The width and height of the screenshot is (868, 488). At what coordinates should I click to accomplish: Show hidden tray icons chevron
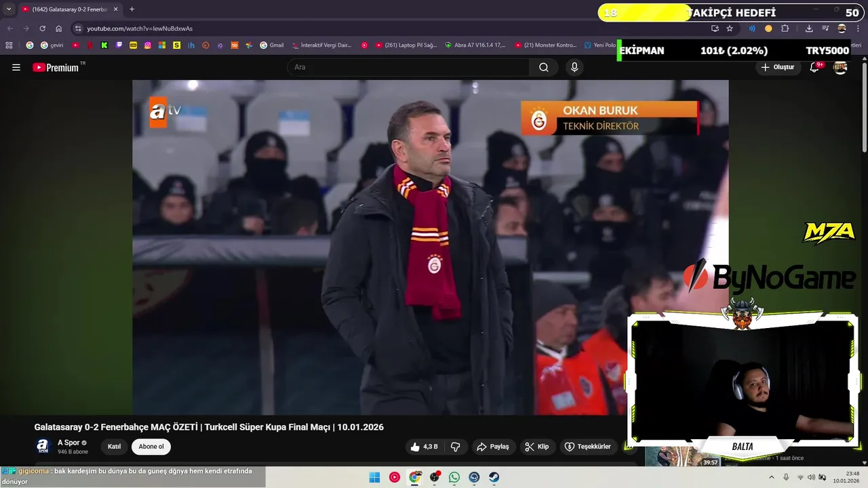click(x=771, y=477)
